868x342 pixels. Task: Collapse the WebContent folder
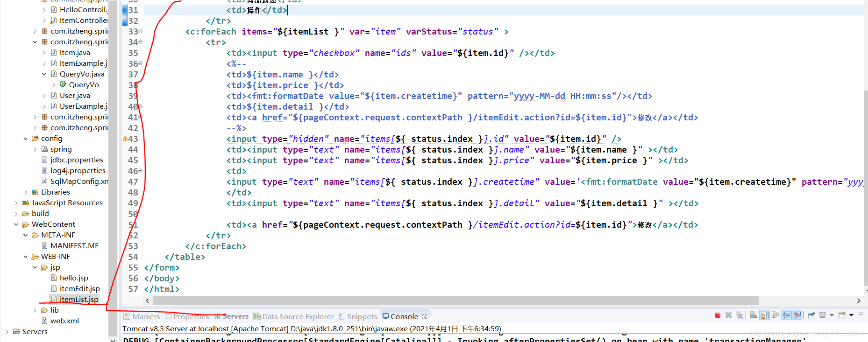[x=16, y=224]
